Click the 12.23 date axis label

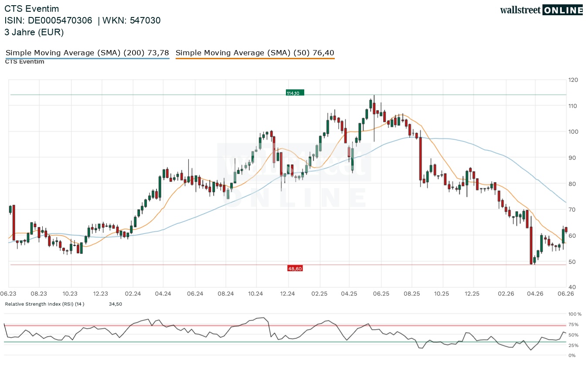pyautogui.click(x=101, y=294)
